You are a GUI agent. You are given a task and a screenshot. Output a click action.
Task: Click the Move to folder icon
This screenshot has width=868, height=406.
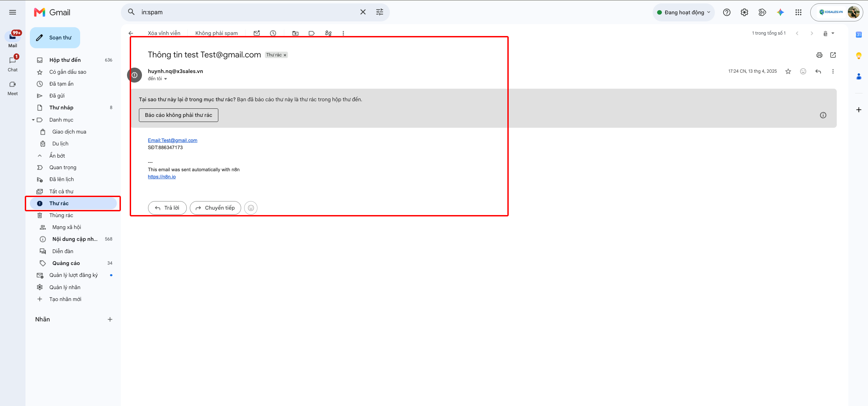click(295, 33)
